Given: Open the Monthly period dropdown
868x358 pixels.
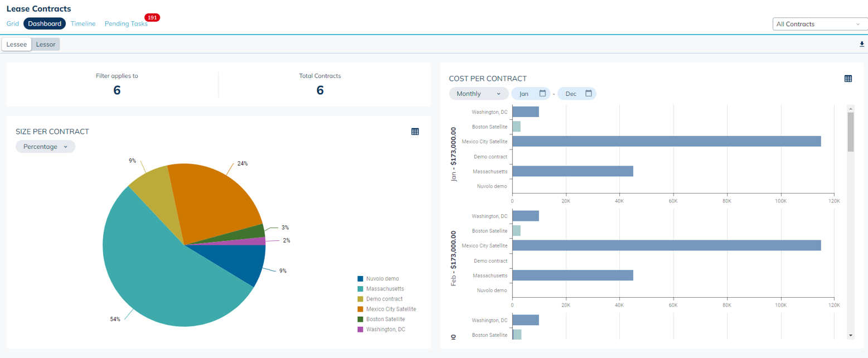Looking at the screenshot, I should tap(478, 94).
